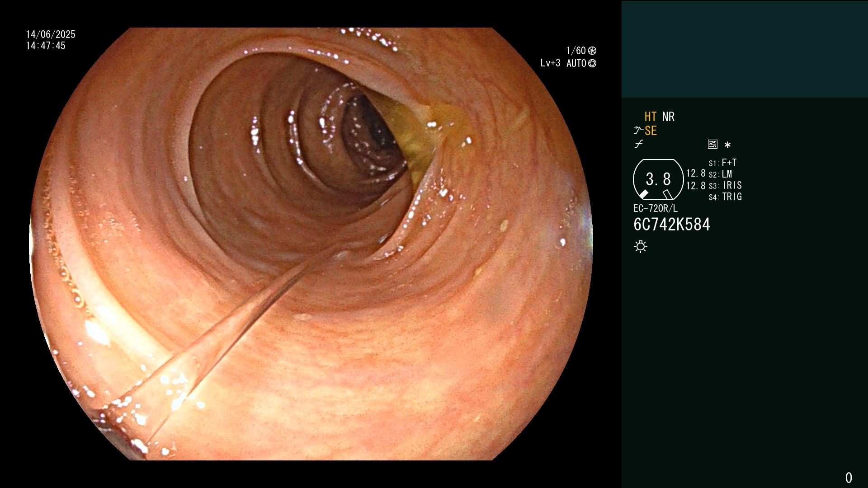The image size is (868, 488).
Task: Click the tone curve icon below SE
Action: tap(639, 144)
